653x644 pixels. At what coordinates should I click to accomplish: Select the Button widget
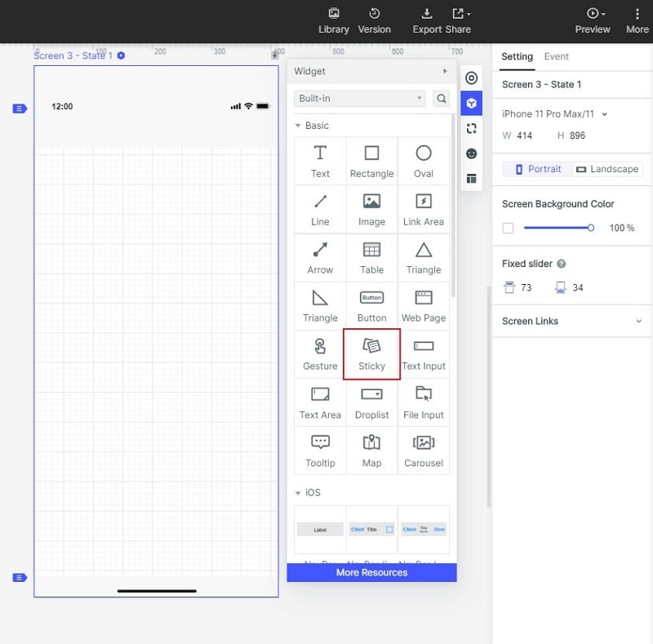371,306
